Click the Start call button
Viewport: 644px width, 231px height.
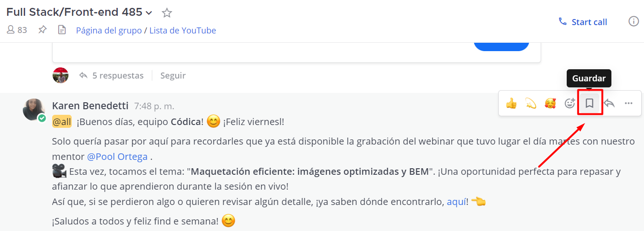point(583,22)
